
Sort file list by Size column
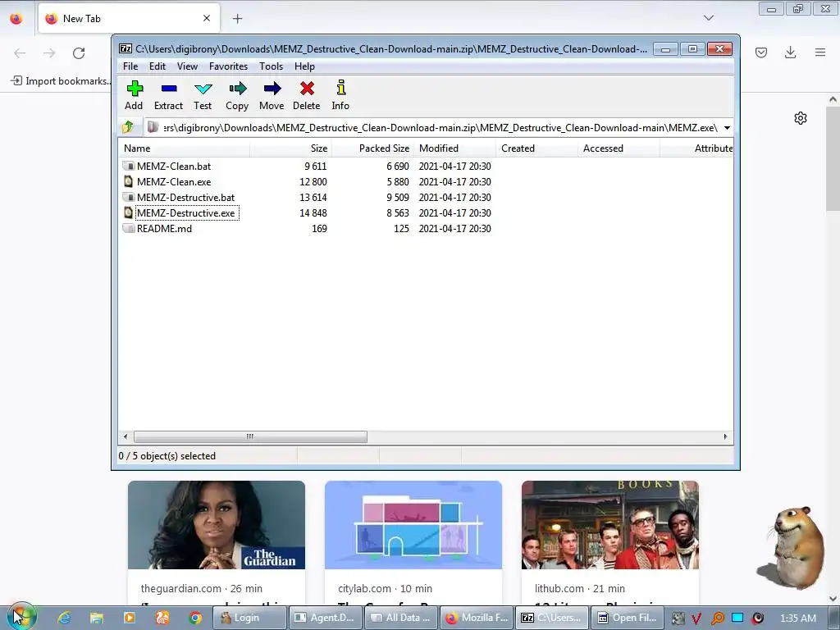tap(290, 148)
